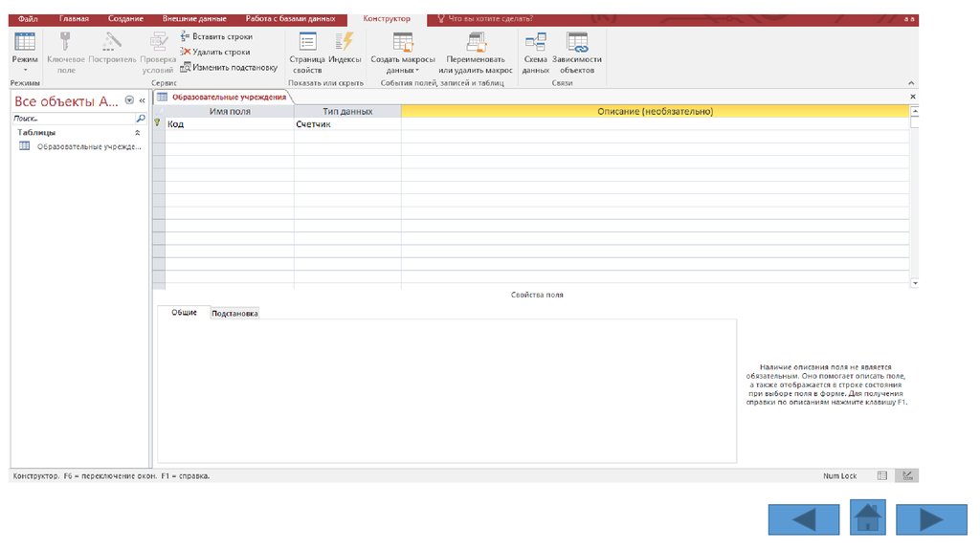Click the Ключевое поле key icon

click(x=66, y=43)
